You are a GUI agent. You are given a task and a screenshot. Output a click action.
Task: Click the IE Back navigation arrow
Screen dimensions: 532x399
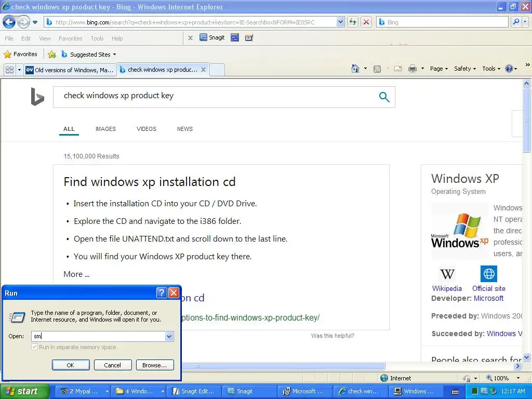click(9, 22)
